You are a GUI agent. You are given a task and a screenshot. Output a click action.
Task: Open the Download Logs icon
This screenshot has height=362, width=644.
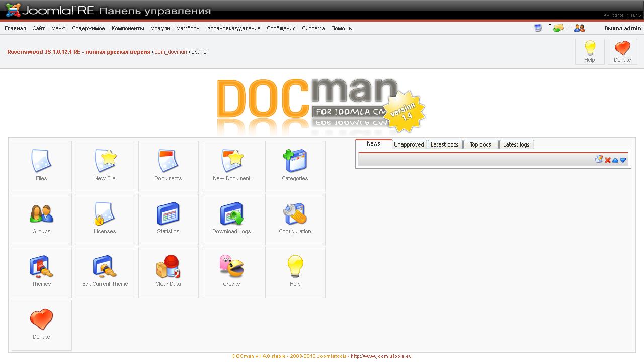231,219
